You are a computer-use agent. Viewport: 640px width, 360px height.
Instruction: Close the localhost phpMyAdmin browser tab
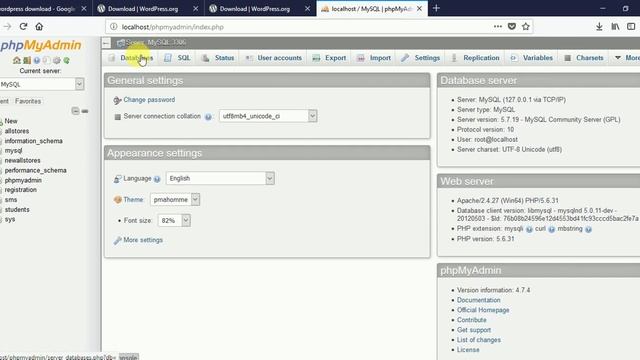(x=419, y=9)
